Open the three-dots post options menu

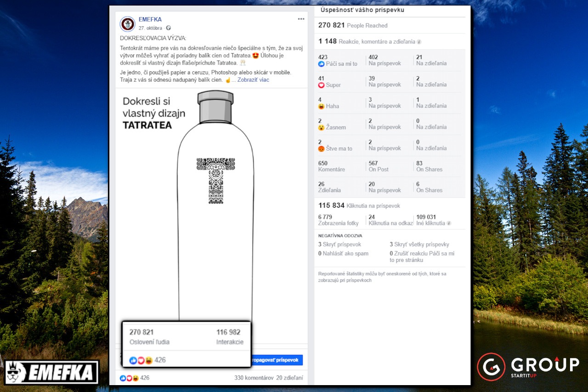(301, 19)
